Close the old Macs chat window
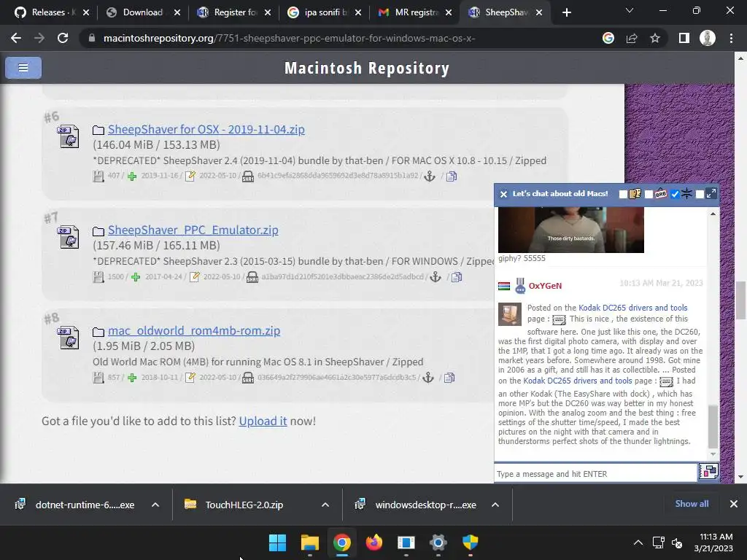 [503, 194]
